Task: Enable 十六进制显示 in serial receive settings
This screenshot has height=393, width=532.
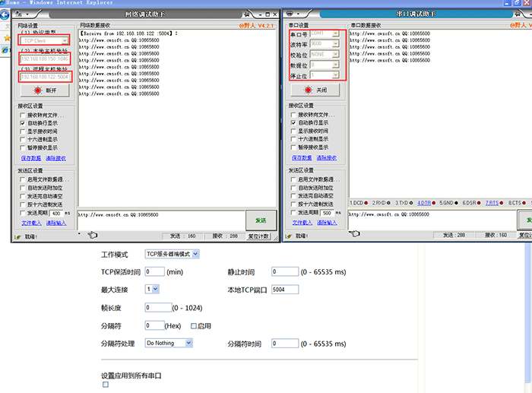Action: coord(293,139)
